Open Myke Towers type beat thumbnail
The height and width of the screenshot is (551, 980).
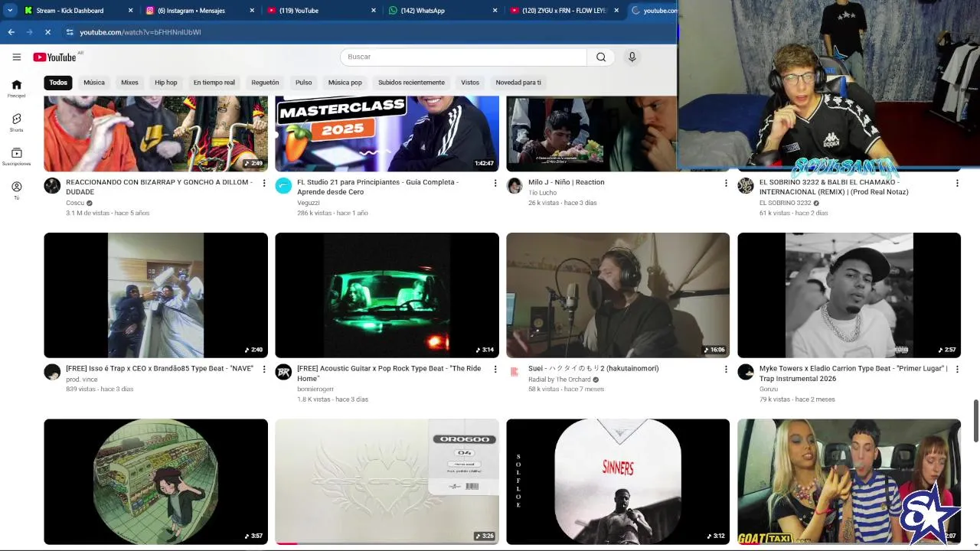[849, 295]
